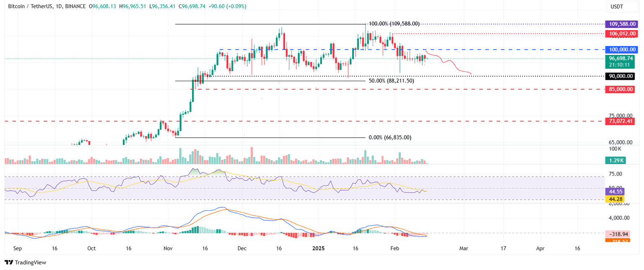Click the 2025 label on time axis
This screenshot has width=644, height=270.
coord(319,248)
